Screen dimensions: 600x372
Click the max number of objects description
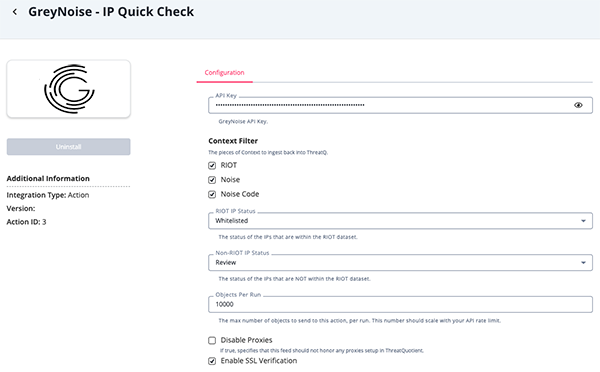point(359,321)
